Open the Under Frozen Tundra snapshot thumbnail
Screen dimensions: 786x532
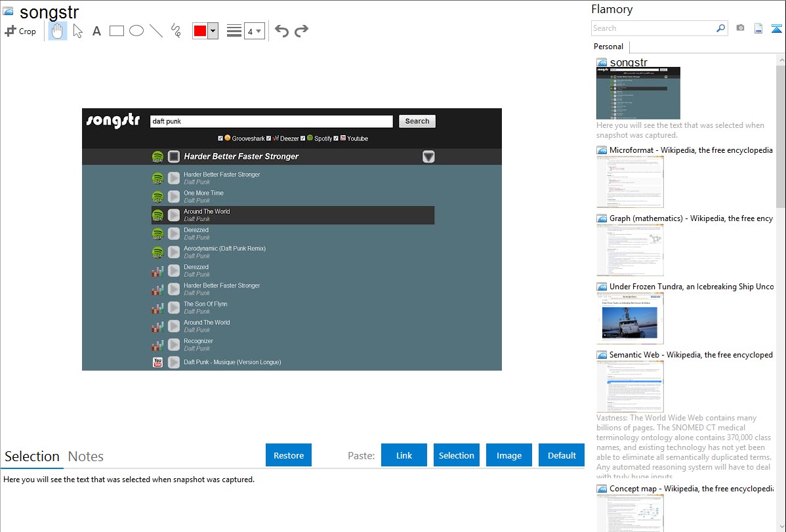point(630,318)
